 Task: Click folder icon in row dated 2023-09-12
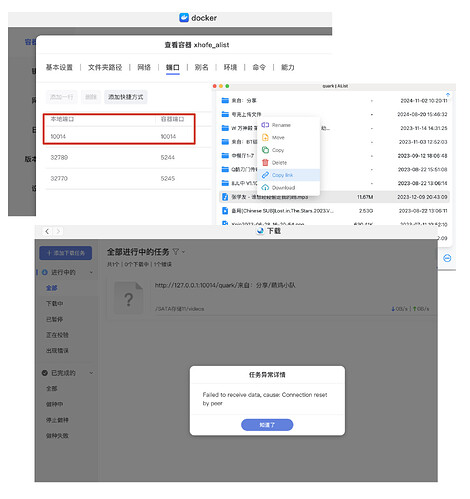click(x=225, y=155)
